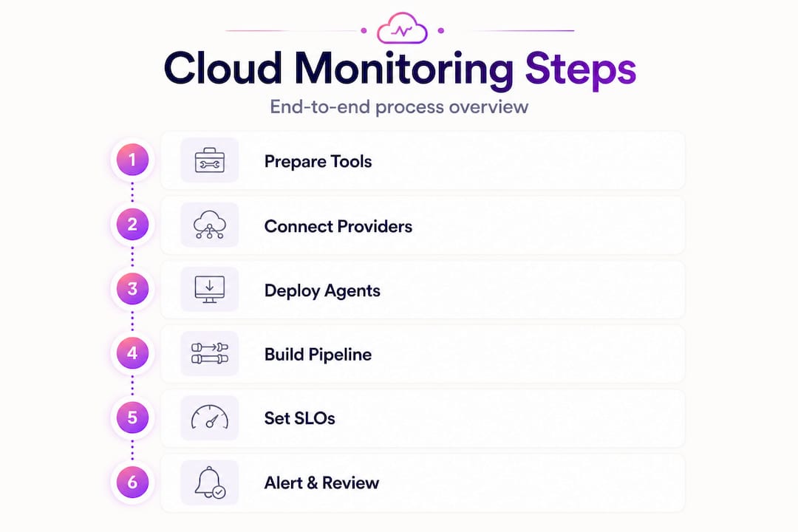Click the Alert & Review label text
This screenshot has height=532, width=798.
click(321, 482)
